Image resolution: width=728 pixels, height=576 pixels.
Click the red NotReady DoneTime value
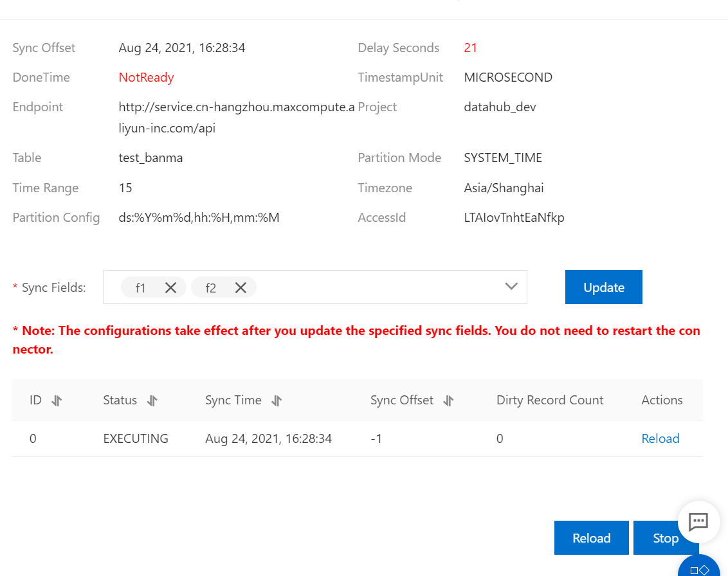coord(146,77)
